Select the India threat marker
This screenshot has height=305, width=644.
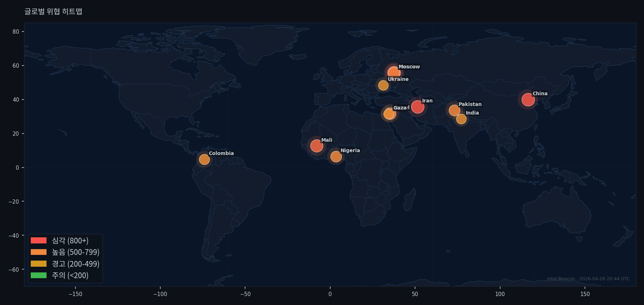461,119
